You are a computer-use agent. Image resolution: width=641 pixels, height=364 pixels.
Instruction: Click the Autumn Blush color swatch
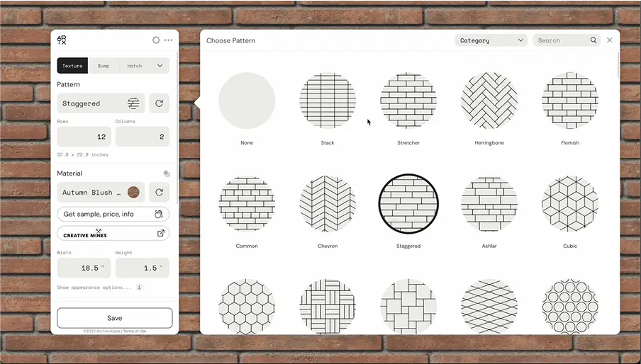click(133, 192)
